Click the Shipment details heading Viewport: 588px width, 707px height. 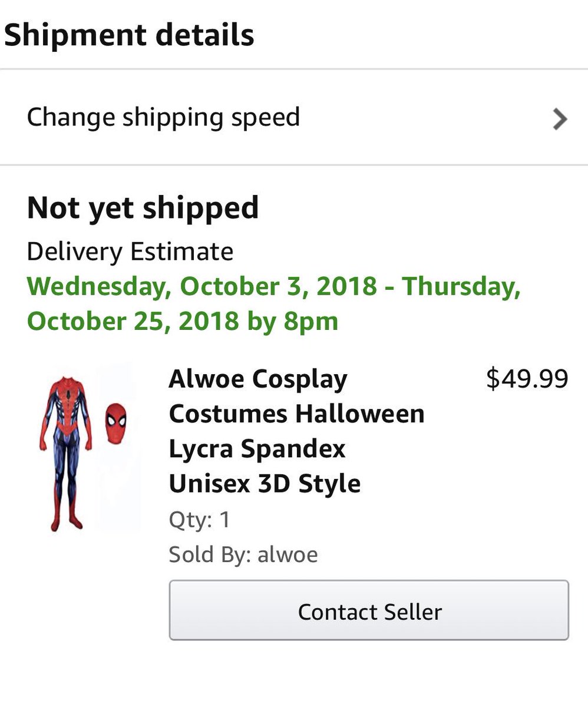click(x=129, y=35)
